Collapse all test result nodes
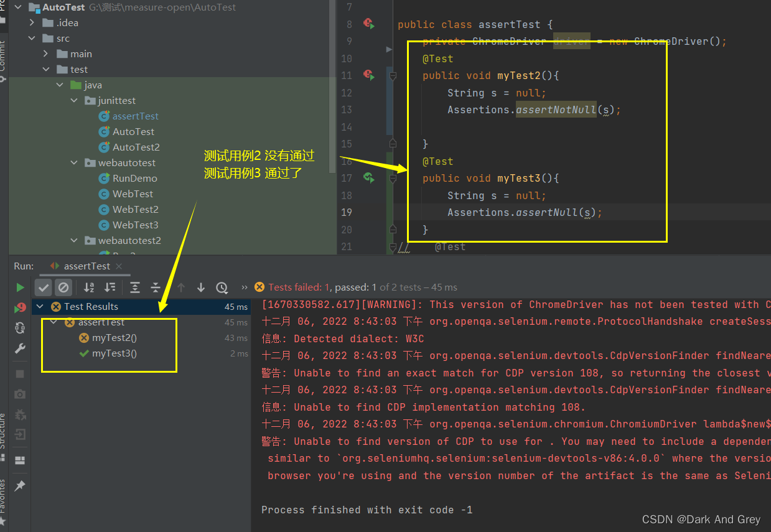 point(156,287)
